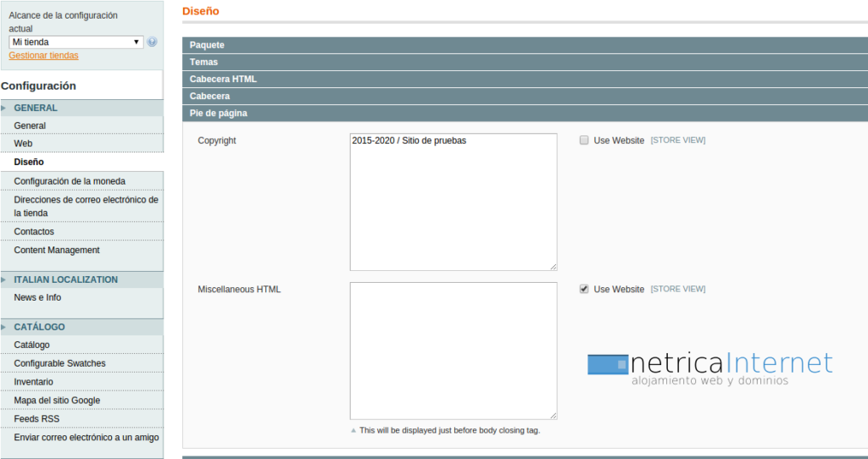The height and width of the screenshot is (459, 868).
Task: Expand the Paquete fieldset header
Action: [x=525, y=46]
